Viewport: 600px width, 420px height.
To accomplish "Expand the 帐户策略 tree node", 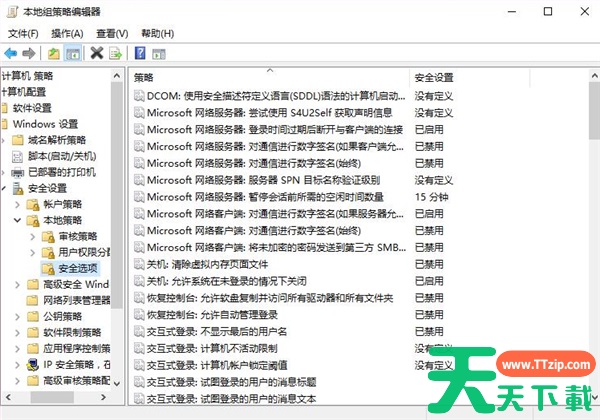I will pos(19,204).
